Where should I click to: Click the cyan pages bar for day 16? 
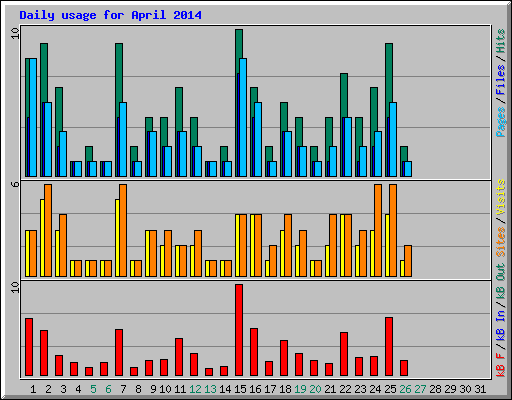pyautogui.click(x=258, y=139)
